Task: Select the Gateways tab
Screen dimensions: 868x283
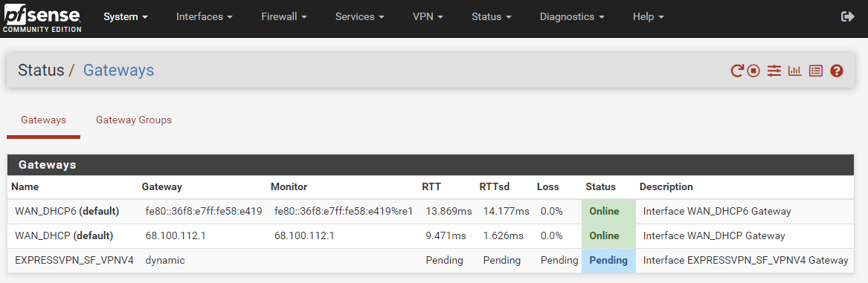Action: 44,120
